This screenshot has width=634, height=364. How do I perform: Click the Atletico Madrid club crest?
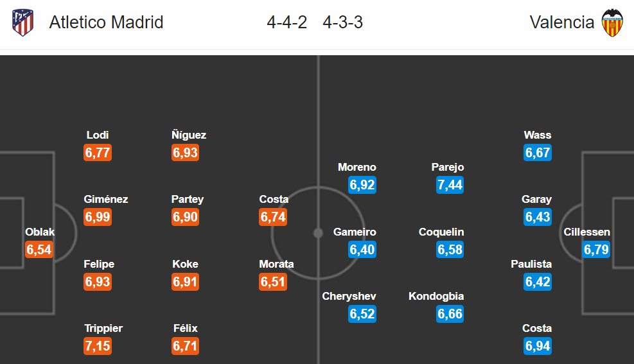click(22, 22)
